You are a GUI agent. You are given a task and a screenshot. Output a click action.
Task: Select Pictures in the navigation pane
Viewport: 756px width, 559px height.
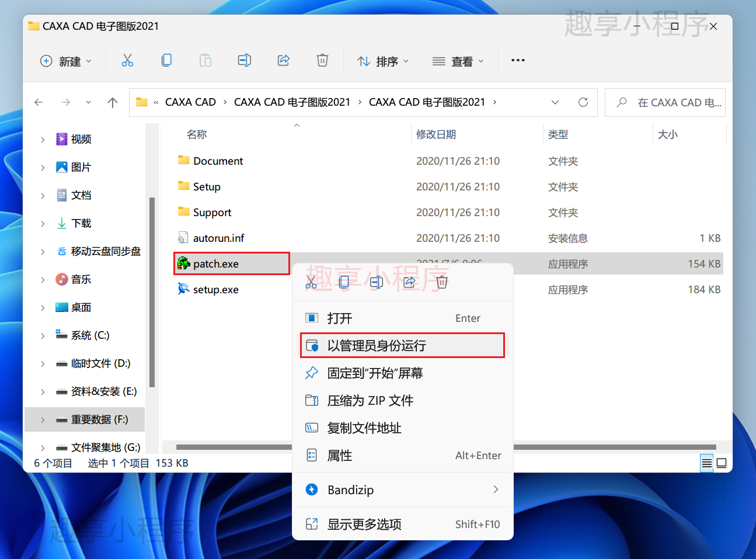tap(81, 168)
